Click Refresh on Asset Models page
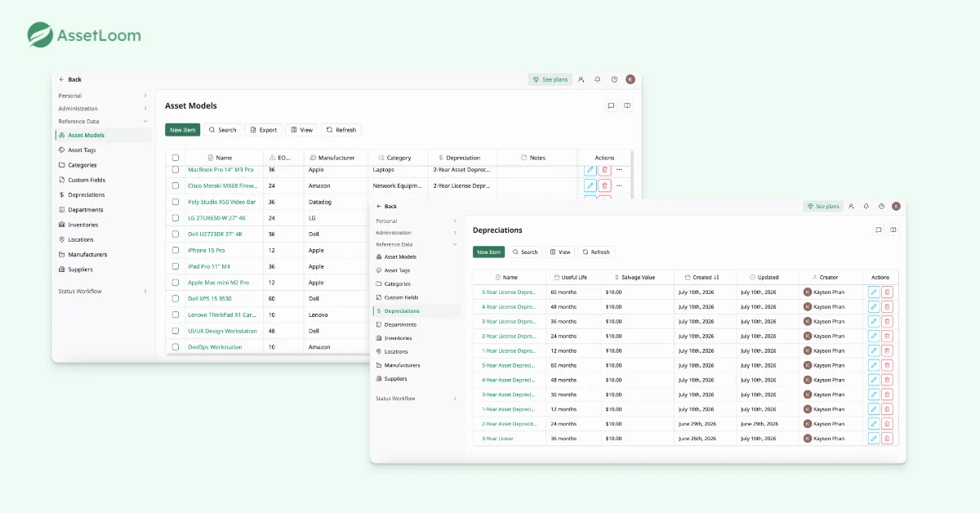980x513 pixels. 341,130
